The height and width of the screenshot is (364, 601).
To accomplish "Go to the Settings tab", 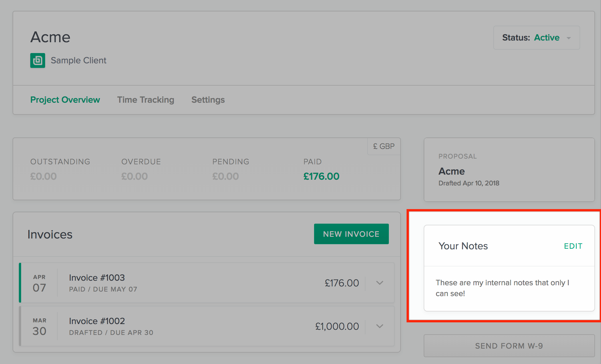I will pos(208,100).
